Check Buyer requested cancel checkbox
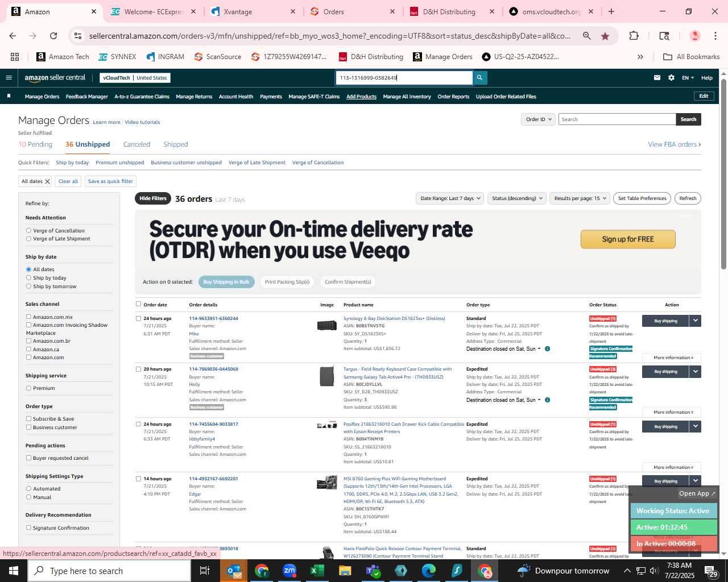728x582 pixels. click(x=28, y=458)
